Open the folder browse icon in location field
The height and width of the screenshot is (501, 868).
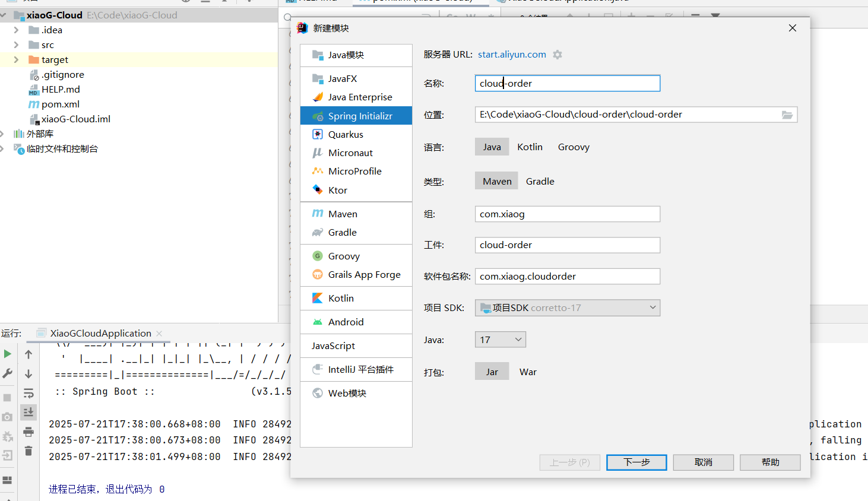click(x=787, y=115)
